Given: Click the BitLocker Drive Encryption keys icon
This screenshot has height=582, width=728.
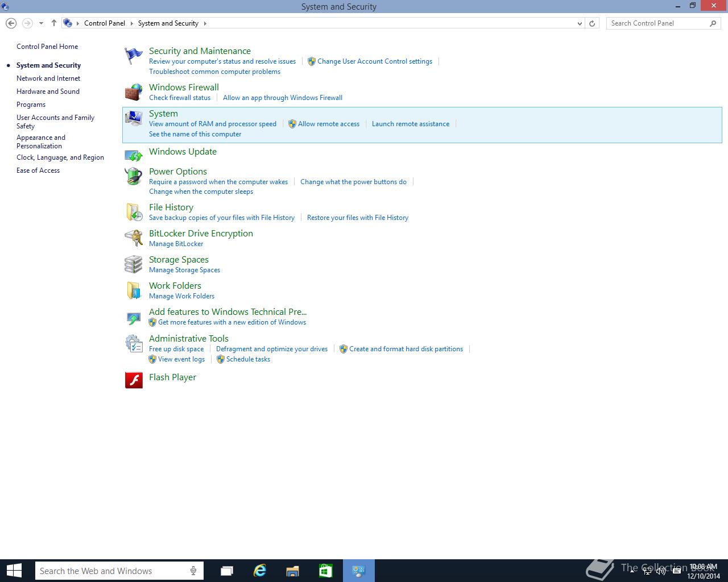Looking at the screenshot, I should coord(134,238).
